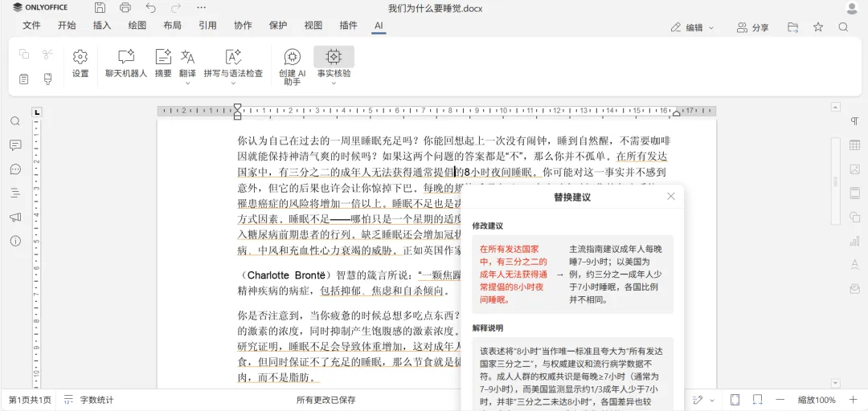This screenshot has width=868, height=411.
Task: Open text art settings in the right sidebar
Action: (854, 264)
